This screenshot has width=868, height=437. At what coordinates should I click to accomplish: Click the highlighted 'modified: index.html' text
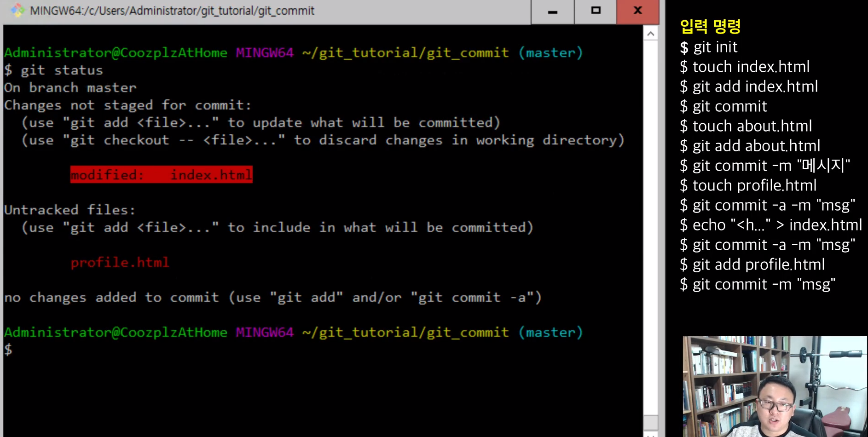click(x=162, y=175)
